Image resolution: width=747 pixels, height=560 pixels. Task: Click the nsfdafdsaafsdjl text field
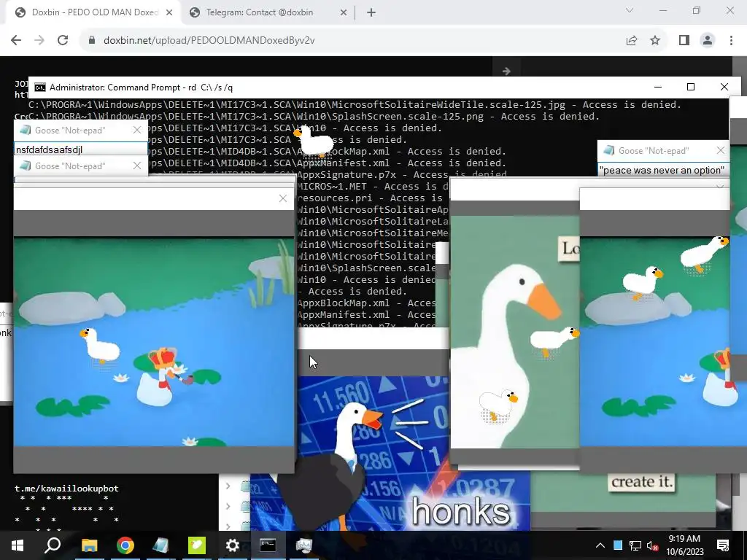80,149
